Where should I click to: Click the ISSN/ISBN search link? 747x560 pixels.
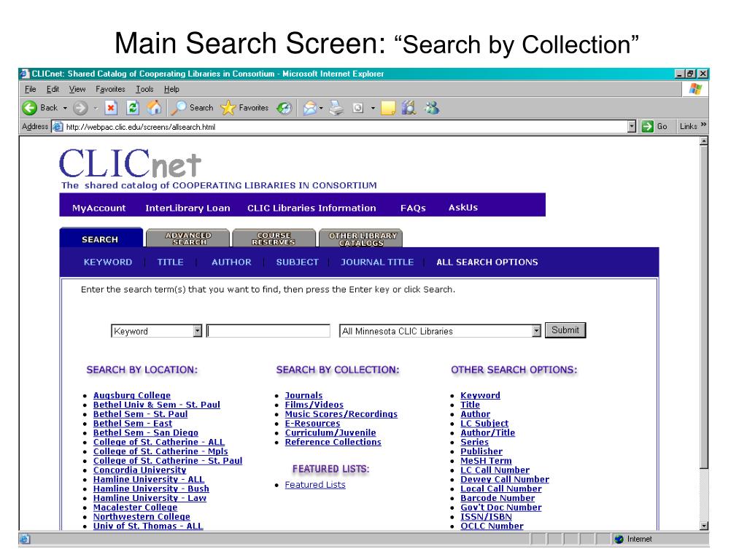coord(486,517)
